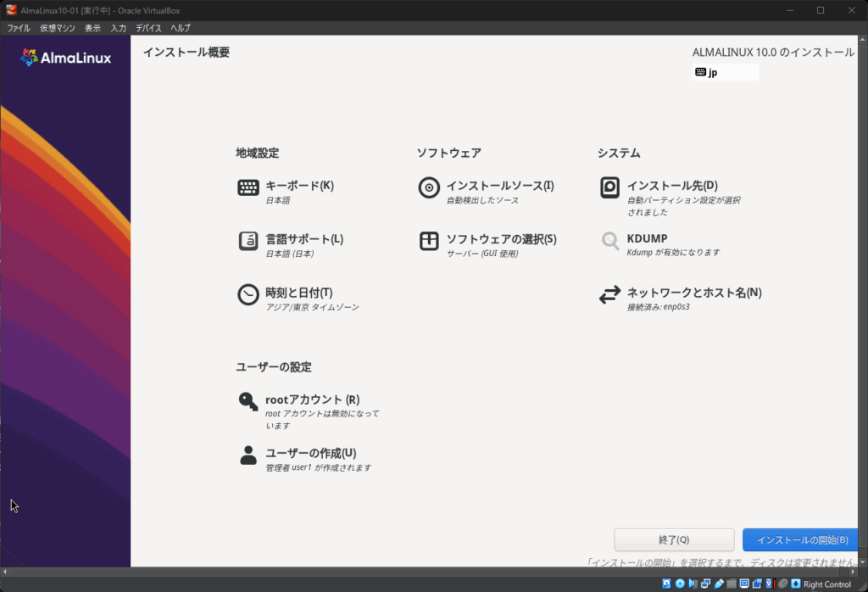Start installation with インストールの開始(B)
The width and height of the screenshot is (868, 592).
(x=800, y=540)
